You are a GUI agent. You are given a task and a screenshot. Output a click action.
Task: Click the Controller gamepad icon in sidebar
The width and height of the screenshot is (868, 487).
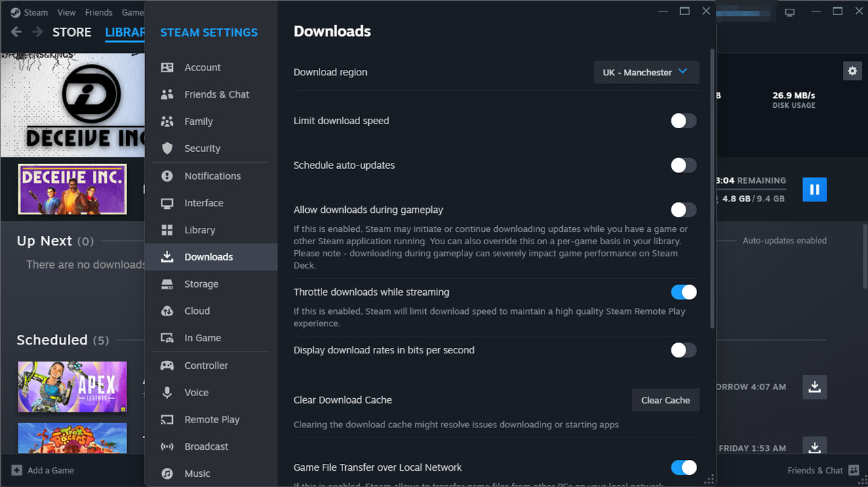click(x=167, y=366)
